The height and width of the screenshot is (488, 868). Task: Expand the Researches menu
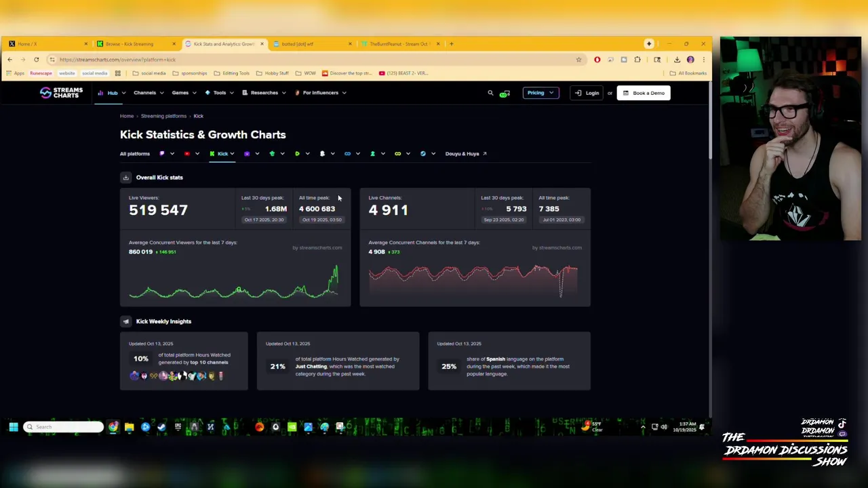click(x=264, y=93)
